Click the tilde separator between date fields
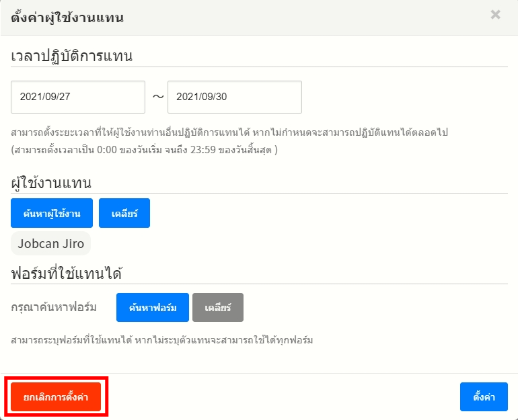This screenshot has height=420, width=518. tap(157, 97)
